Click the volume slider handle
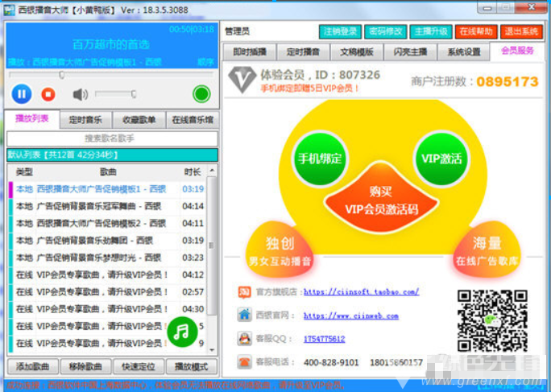551x392 pixels. (x=134, y=94)
